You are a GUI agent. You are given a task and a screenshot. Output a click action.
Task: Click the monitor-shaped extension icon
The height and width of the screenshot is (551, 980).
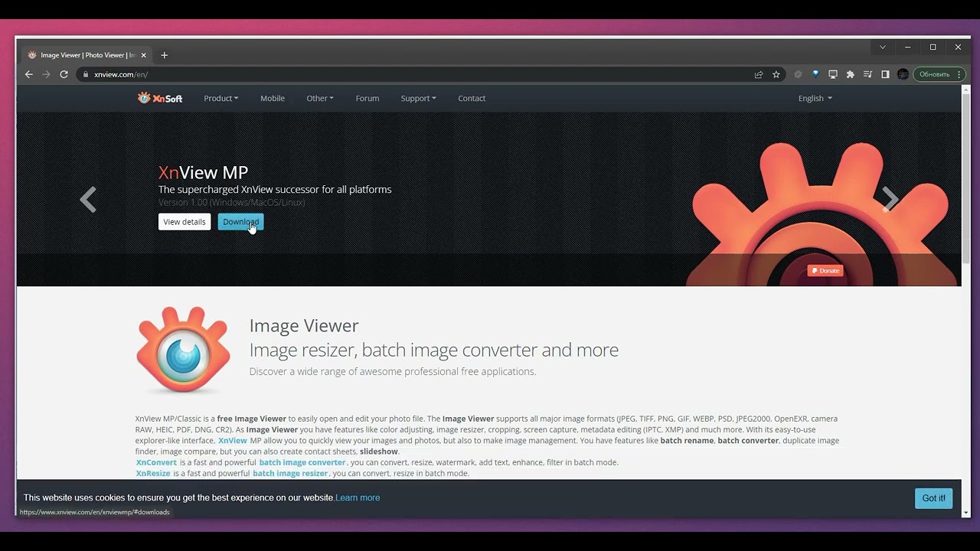pos(833,74)
